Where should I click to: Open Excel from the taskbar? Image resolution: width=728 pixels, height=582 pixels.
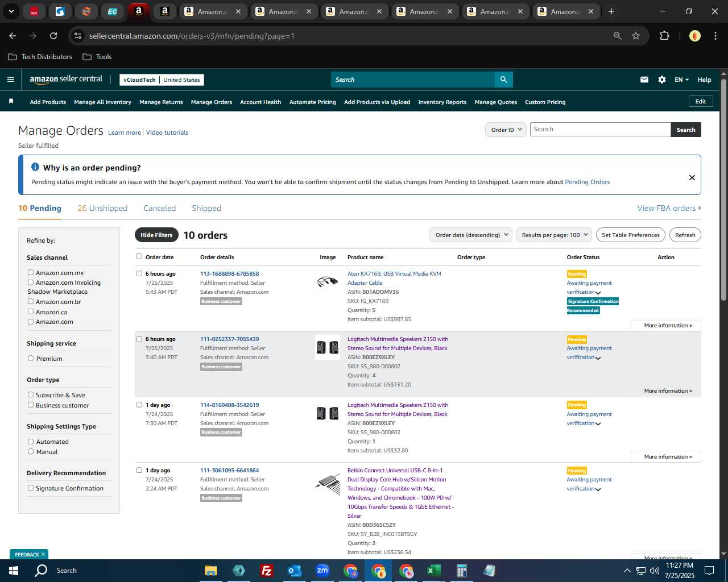coord(433,571)
